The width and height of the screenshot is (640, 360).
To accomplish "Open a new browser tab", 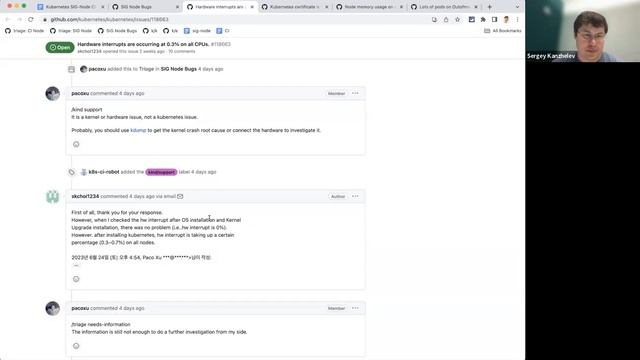I will [489, 7].
